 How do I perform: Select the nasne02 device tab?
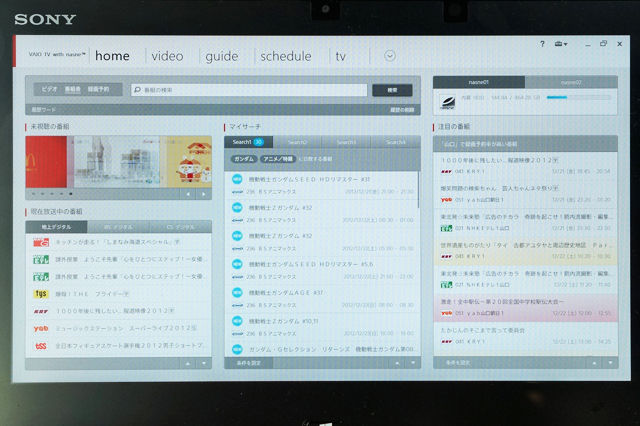571,82
